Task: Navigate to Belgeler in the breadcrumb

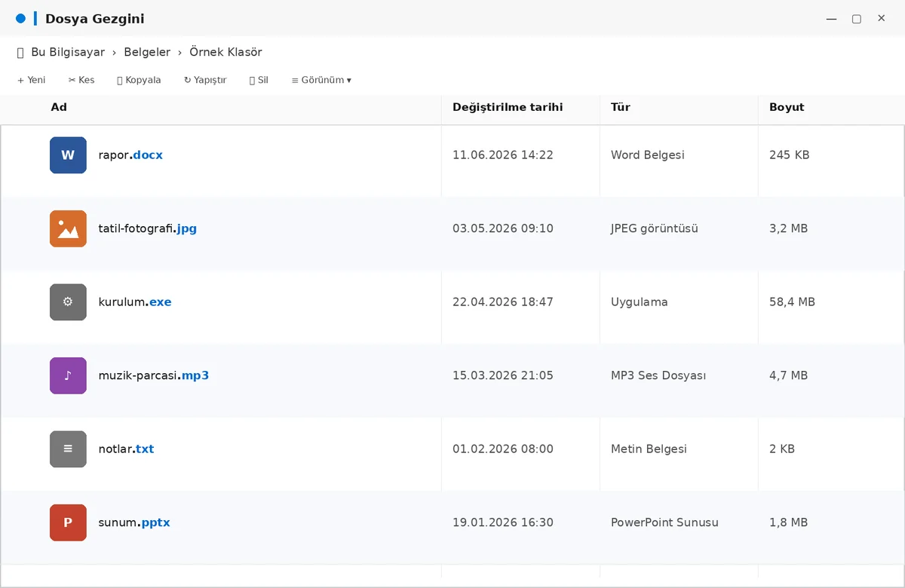Action: [x=147, y=52]
